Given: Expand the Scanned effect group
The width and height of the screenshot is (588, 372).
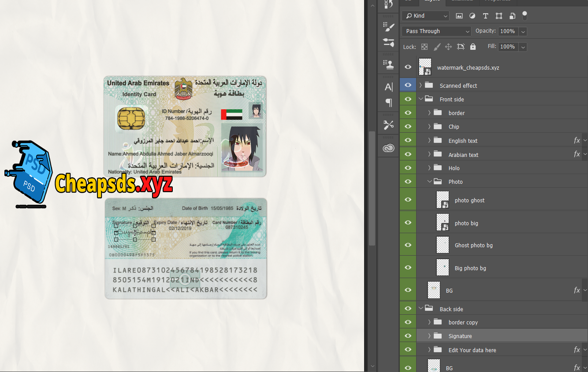Looking at the screenshot, I should (421, 86).
